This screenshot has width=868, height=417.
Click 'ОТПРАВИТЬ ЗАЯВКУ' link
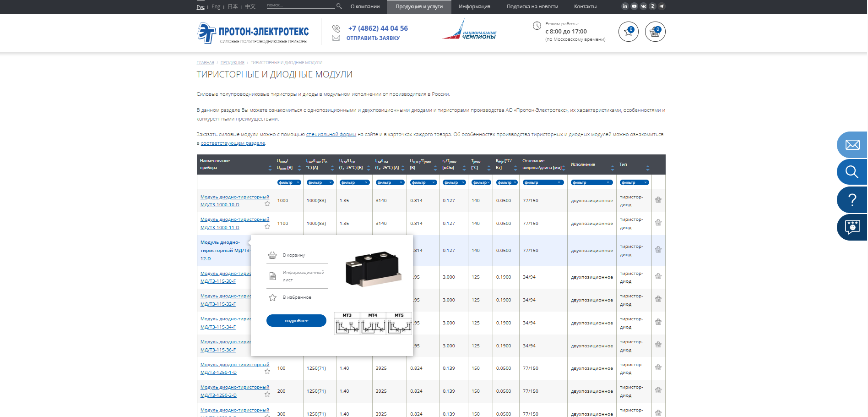373,38
